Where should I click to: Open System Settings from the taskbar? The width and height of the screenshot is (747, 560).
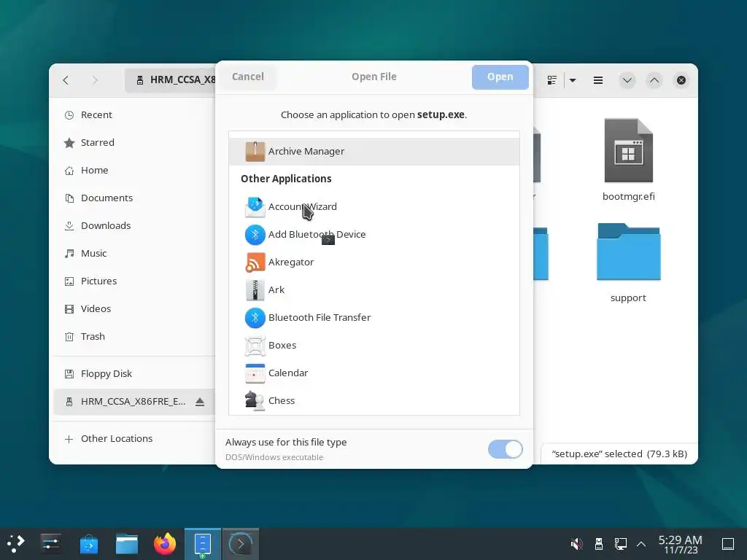(x=50, y=544)
